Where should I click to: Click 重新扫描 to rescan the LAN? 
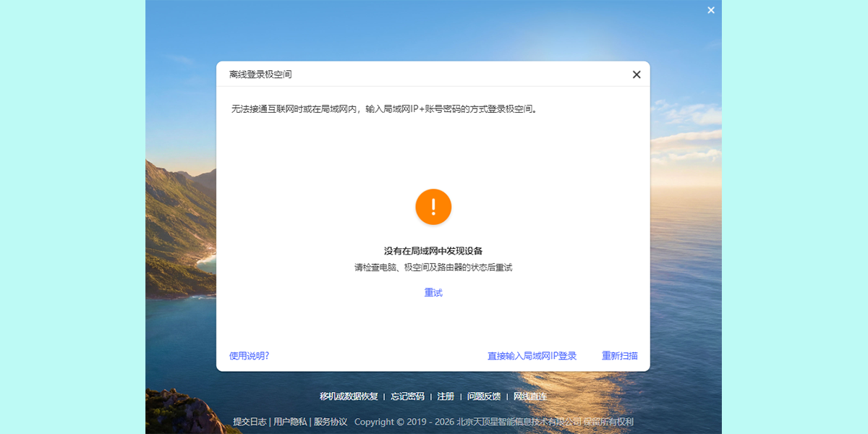(x=621, y=355)
